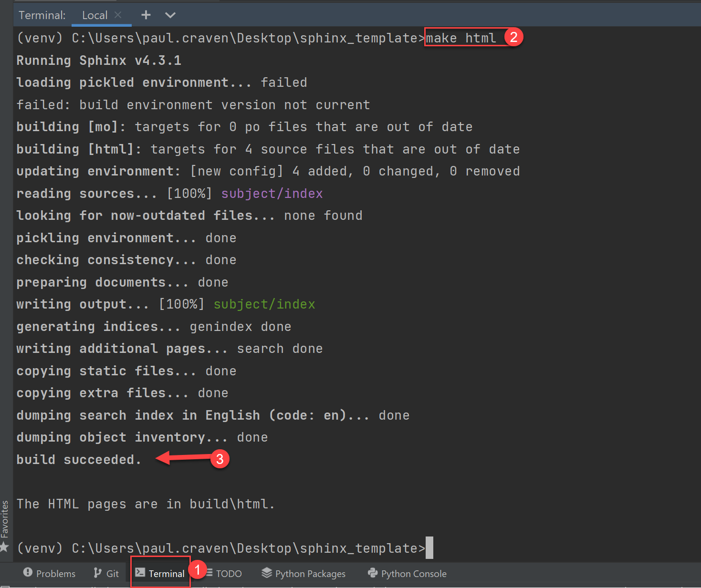Click the 'build succeeded.' line

coord(79,460)
